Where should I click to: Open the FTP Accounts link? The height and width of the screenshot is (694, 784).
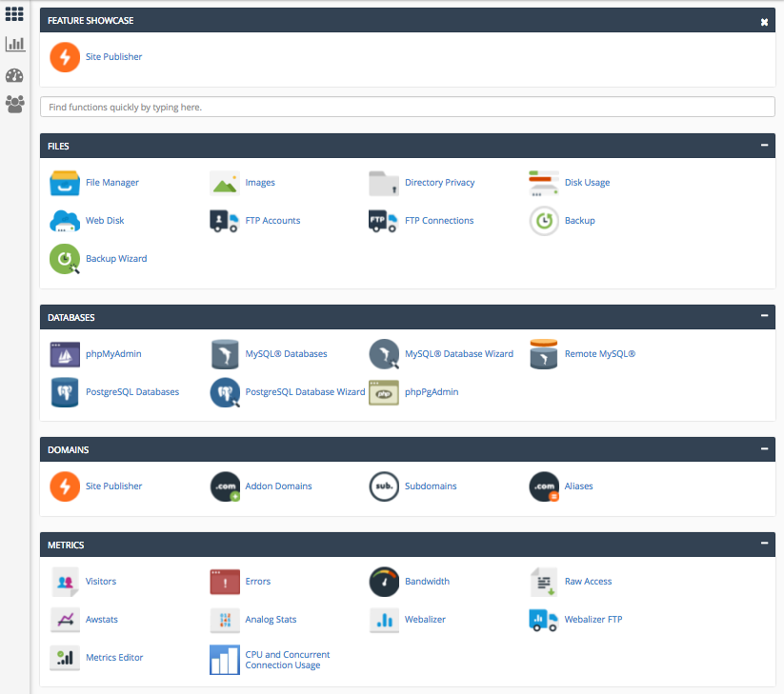272,221
